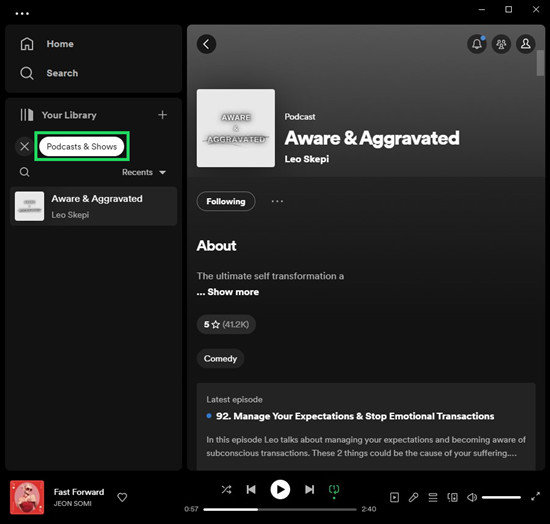Go to Home in sidebar
The image size is (550, 524).
[x=60, y=44]
